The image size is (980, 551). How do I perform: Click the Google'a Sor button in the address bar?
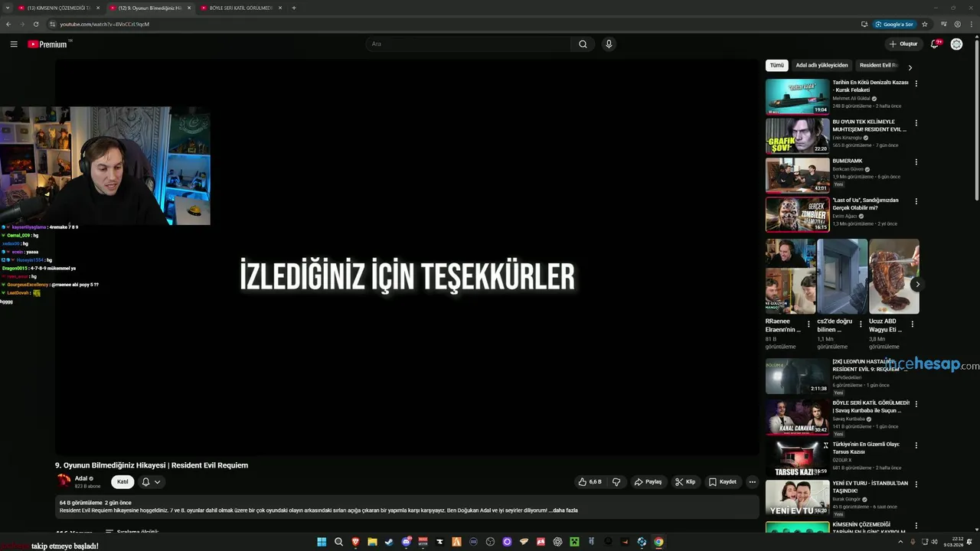(x=894, y=24)
